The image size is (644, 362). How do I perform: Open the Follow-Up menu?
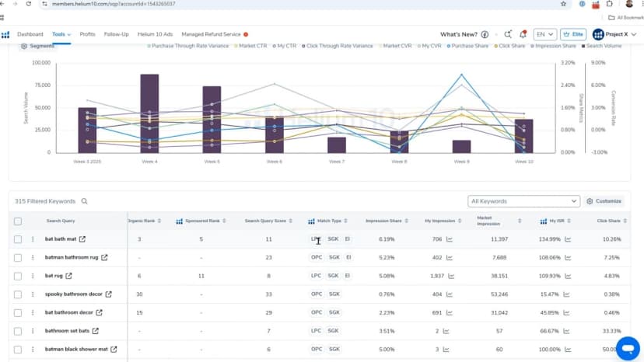(x=116, y=34)
